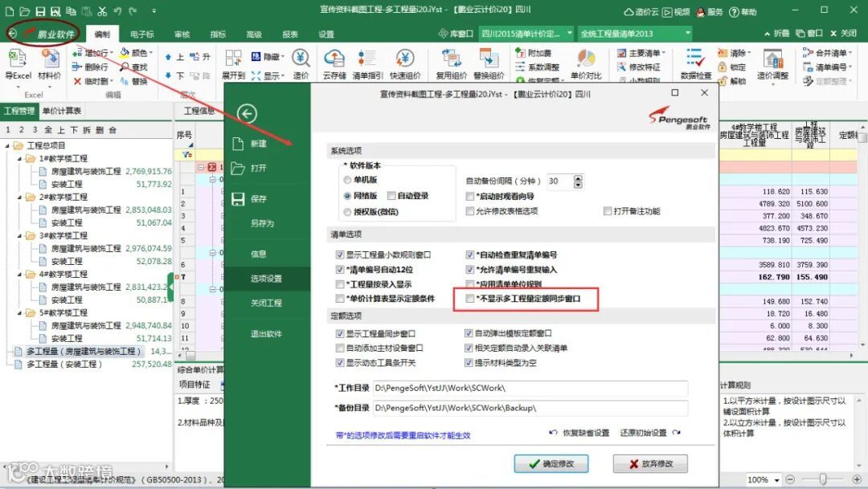Click the open folder icon in quick access bar
This screenshot has height=489, width=868.
click(x=25, y=11)
